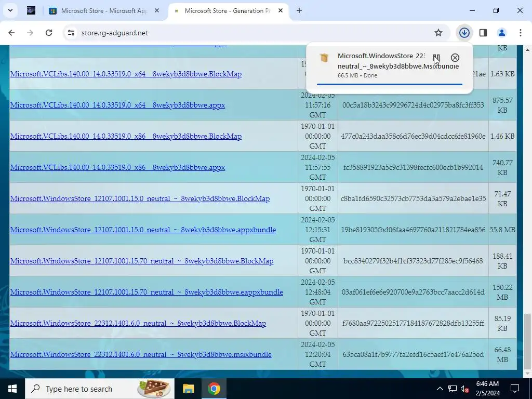Open the browser side panel
532x399 pixels.
pos(483,33)
